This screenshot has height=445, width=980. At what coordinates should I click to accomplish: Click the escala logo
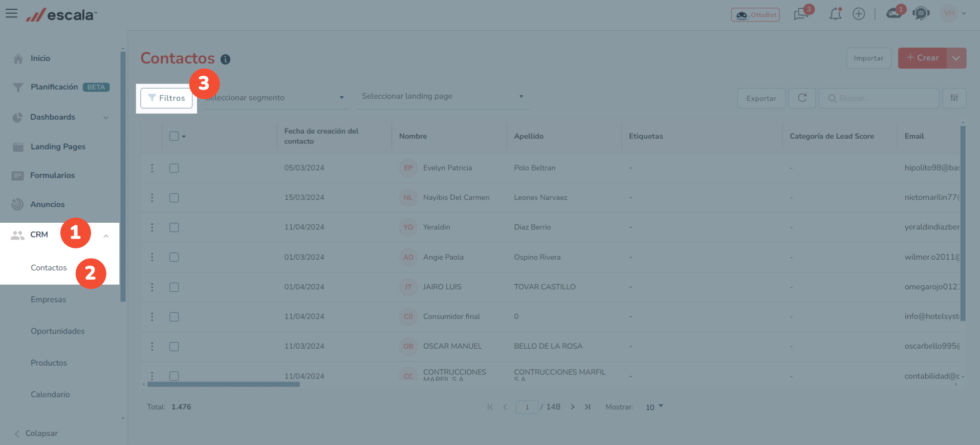[x=61, y=15]
